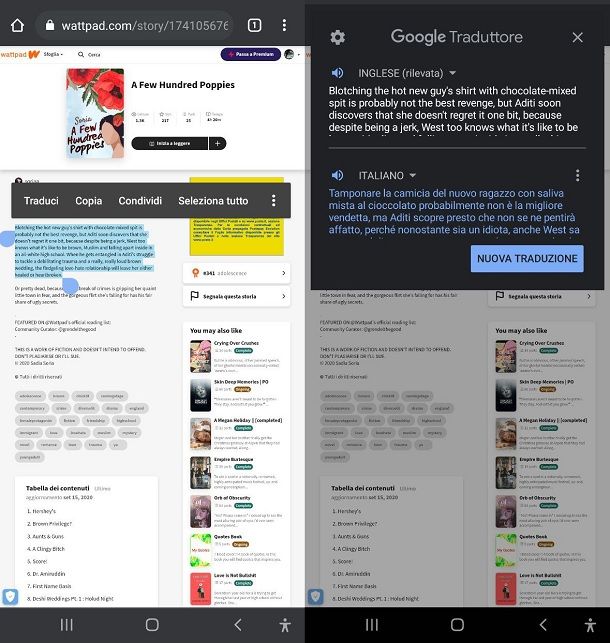This screenshot has height=643, width=610.
Task: Open Quotes Book story cover, left screen
Action: 200,550
